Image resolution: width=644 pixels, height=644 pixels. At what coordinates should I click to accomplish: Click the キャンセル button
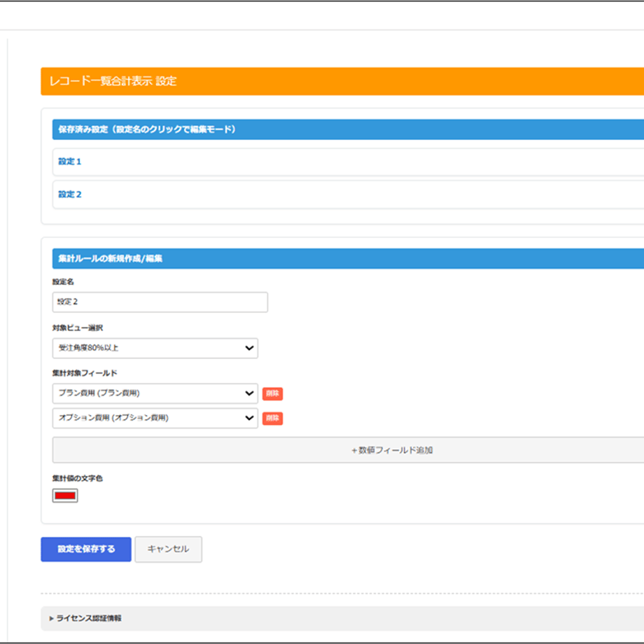(169, 549)
